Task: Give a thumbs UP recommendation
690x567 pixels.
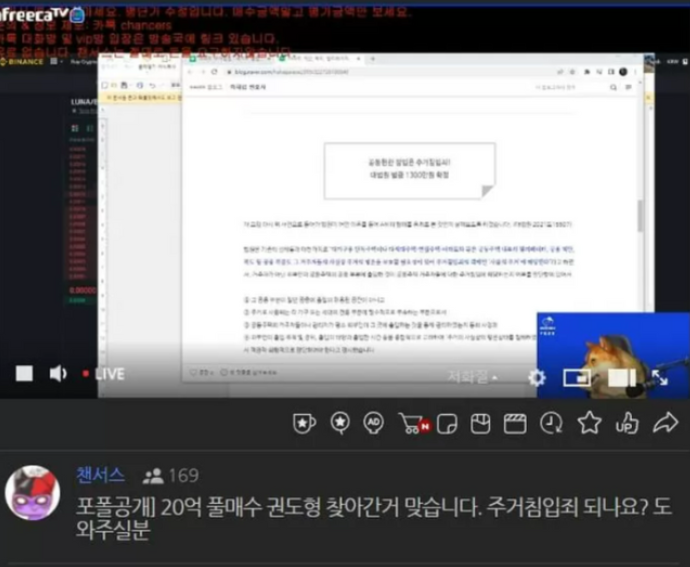Action: click(627, 423)
